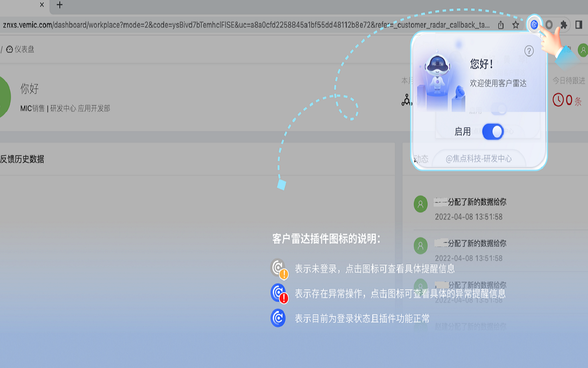Toggle the 启用 switch in the popup
Image resolution: width=588 pixels, height=368 pixels.
[492, 132]
